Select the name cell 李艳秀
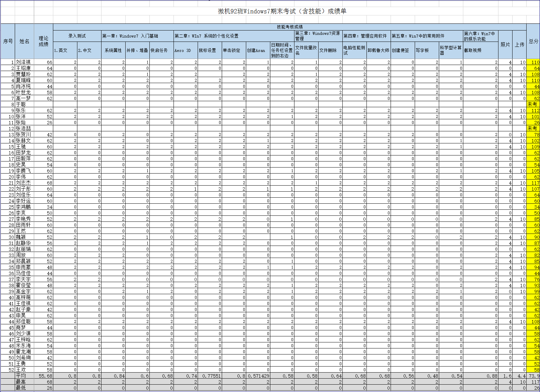540x392 pixels. (24, 219)
